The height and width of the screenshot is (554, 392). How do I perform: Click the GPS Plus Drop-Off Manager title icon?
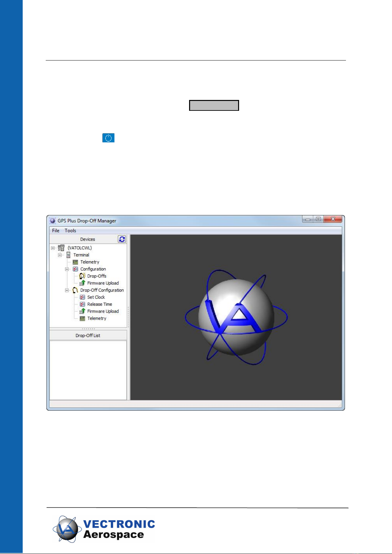(53, 221)
